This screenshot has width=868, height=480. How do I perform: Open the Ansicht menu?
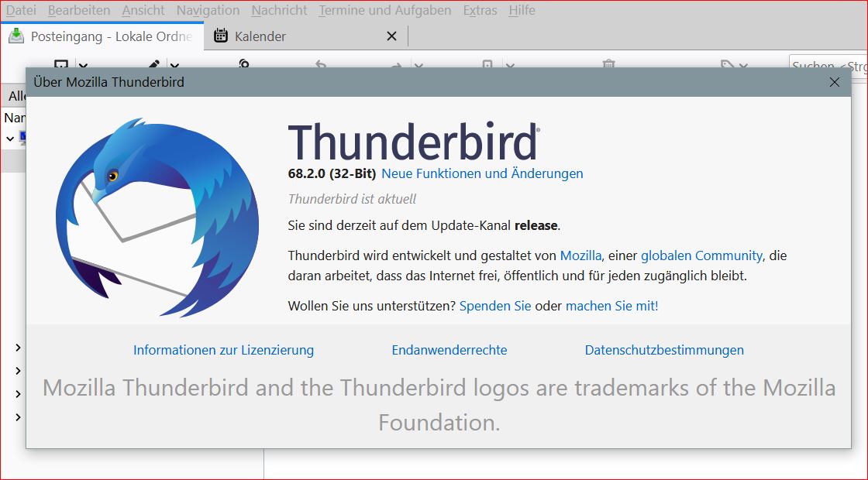[143, 10]
